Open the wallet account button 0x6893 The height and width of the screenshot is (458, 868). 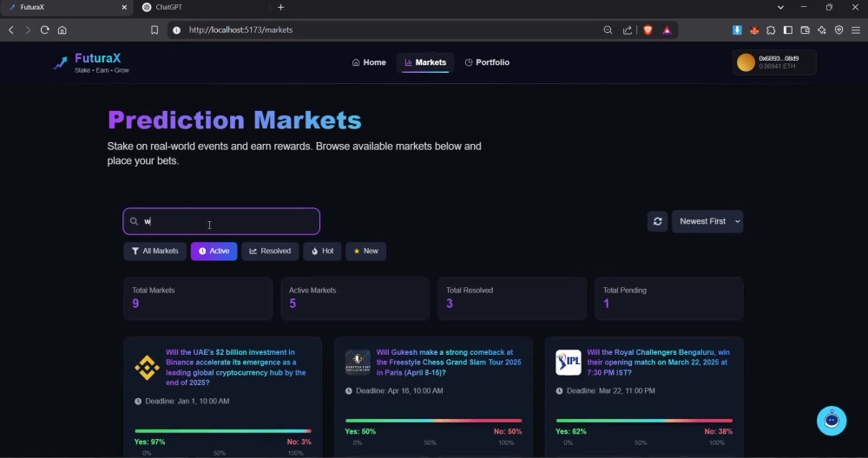point(774,62)
